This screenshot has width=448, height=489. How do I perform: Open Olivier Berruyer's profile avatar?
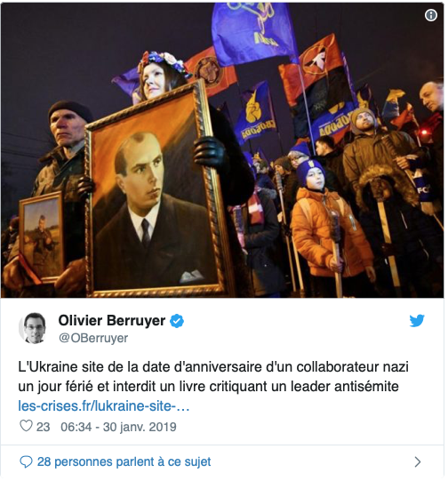tap(32, 328)
